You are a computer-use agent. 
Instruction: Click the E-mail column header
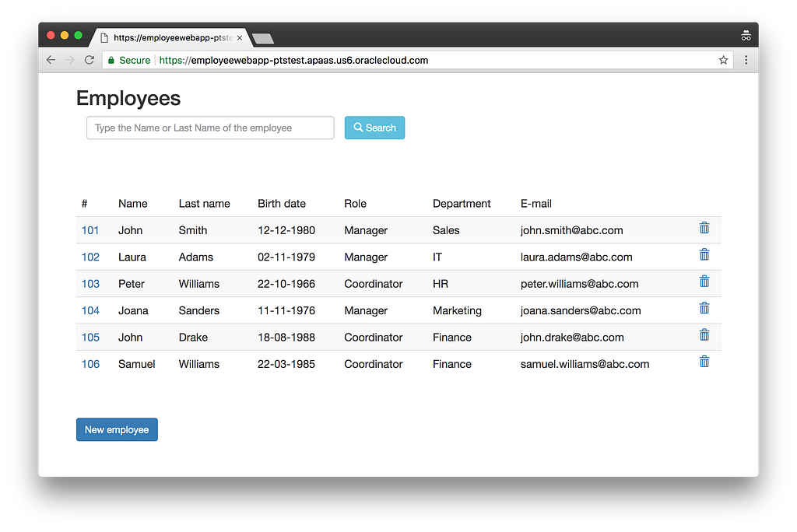tap(535, 204)
